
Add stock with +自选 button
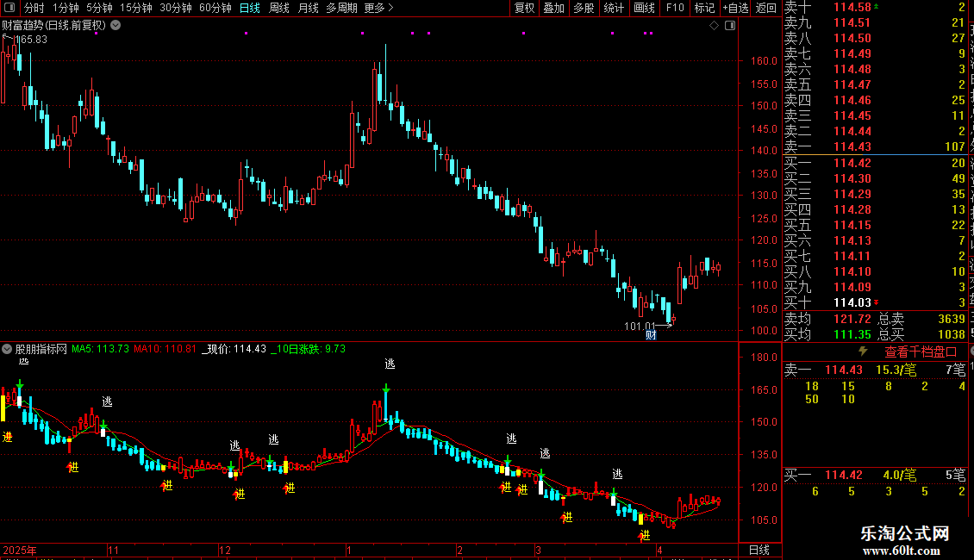click(735, 8)
